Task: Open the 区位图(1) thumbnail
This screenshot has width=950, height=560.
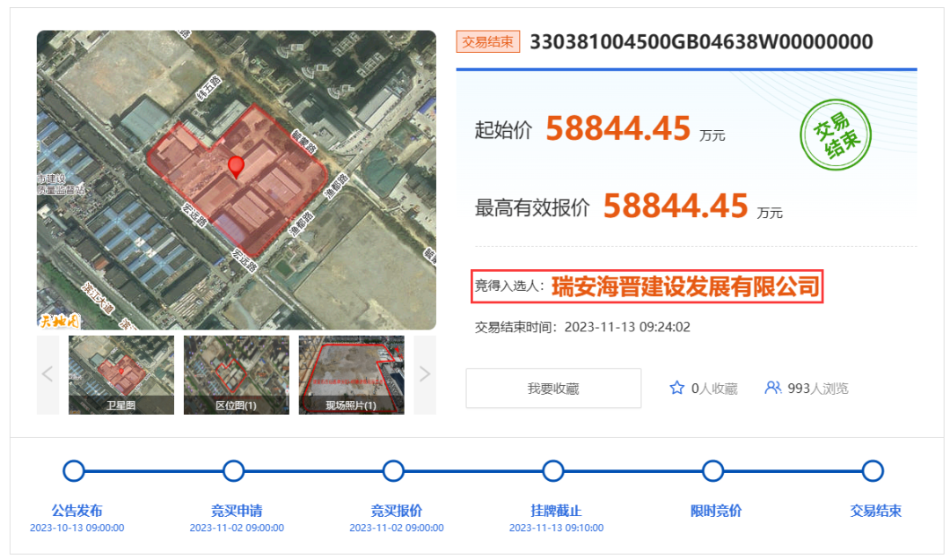Action: [236, 375]
